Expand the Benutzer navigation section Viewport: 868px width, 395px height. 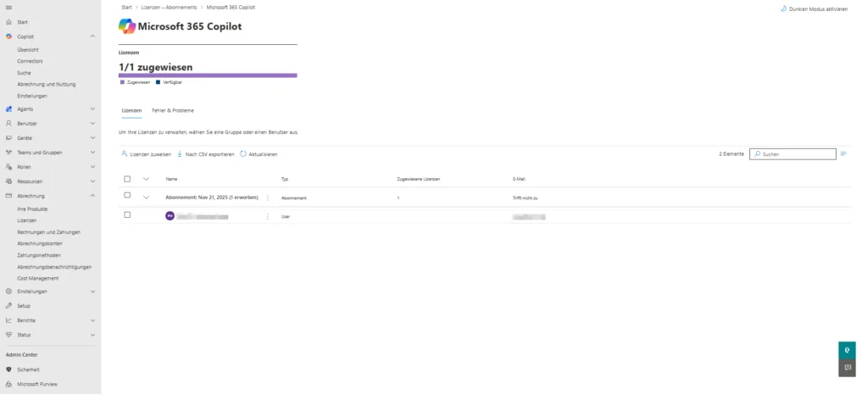pos(92,124)
